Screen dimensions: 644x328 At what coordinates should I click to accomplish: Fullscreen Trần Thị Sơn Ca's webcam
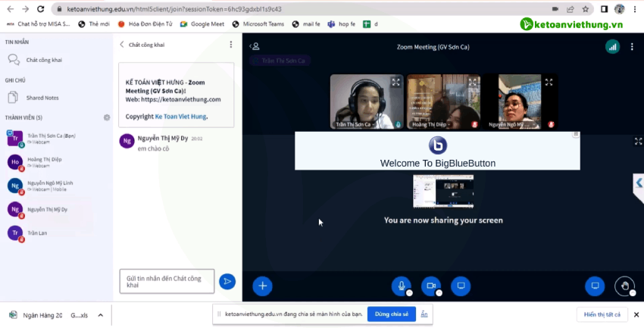pos(395,82)
